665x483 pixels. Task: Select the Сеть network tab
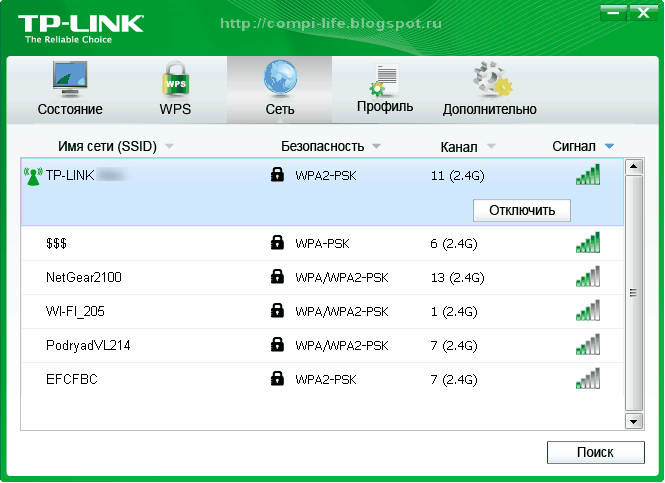click(x=279, y=89)
